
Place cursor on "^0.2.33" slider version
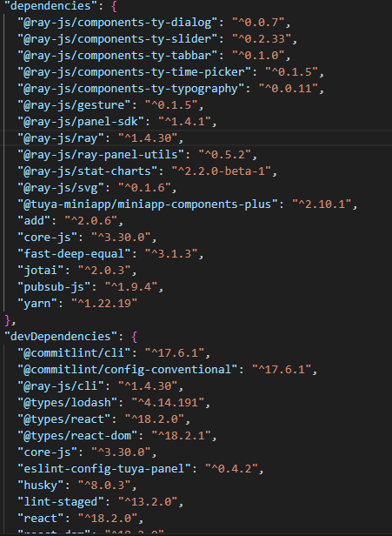[262, 39]
